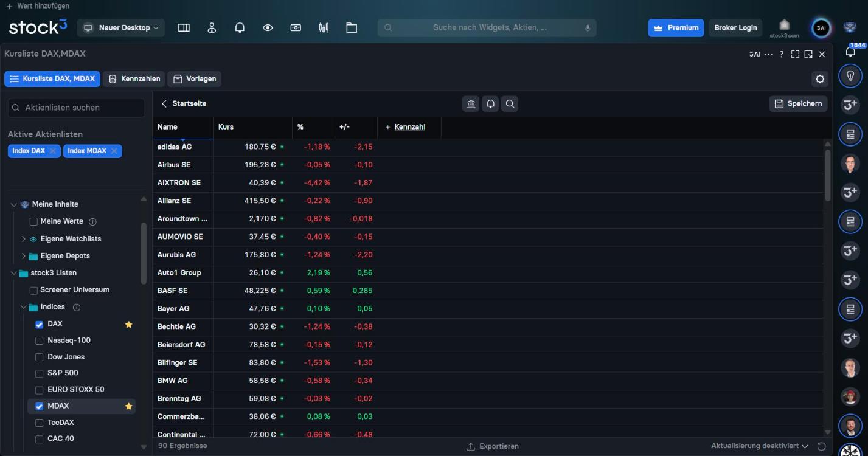Viewport: 868px width, 456px height.
Task: Click info icon beside Indices
Action: [x=77, y=308]
